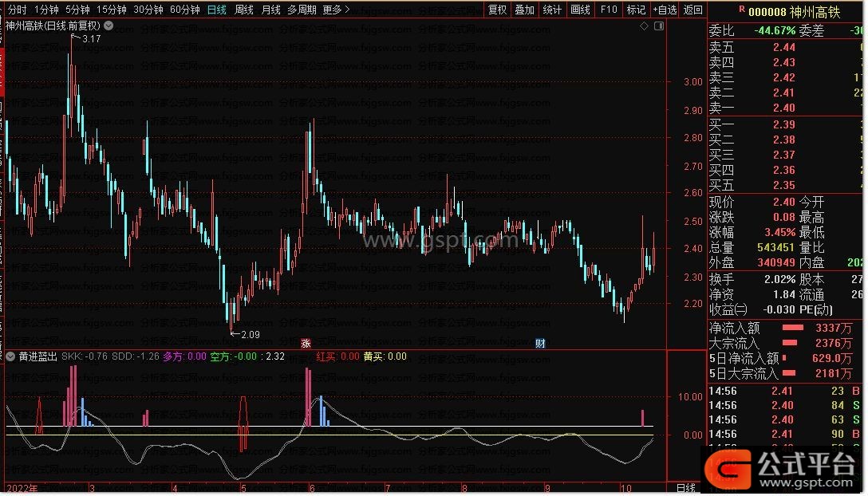868x496 pixels.
Task: Switch to the 日线 daily chart tab
Action: click(216, 10)
